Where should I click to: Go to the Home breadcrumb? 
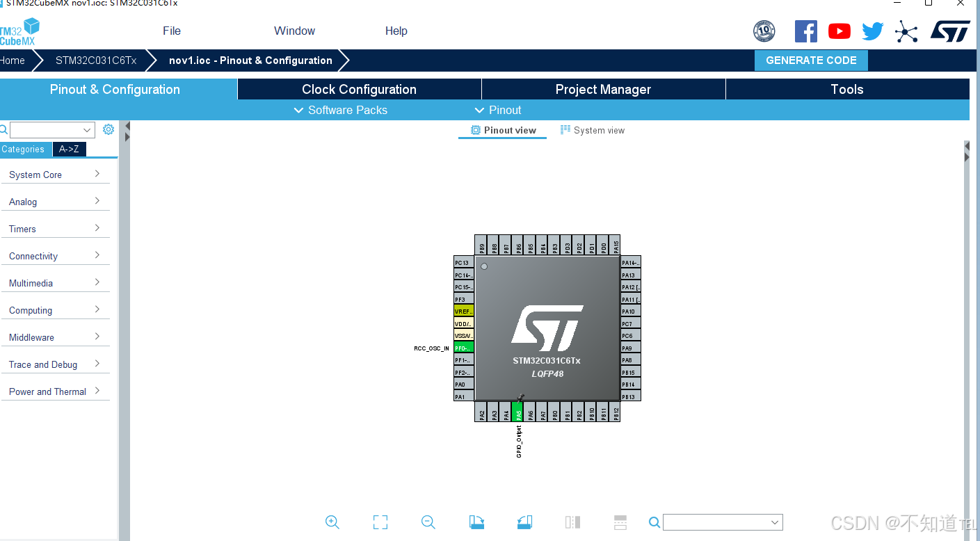point(13,60)
